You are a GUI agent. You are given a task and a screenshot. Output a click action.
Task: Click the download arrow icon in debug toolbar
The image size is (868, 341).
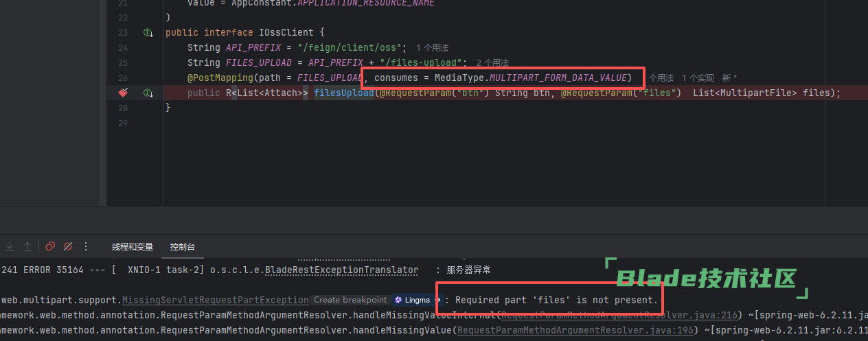click(10, 246)
